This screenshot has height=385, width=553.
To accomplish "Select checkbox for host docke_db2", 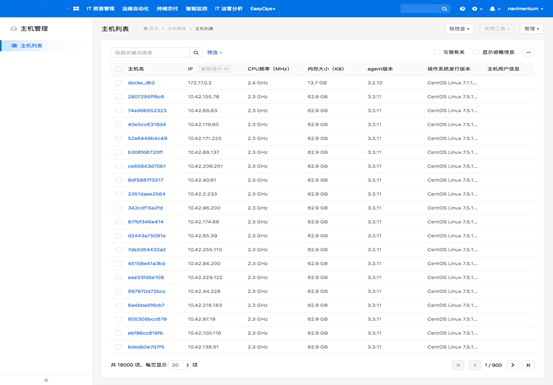I will [119, 83].
